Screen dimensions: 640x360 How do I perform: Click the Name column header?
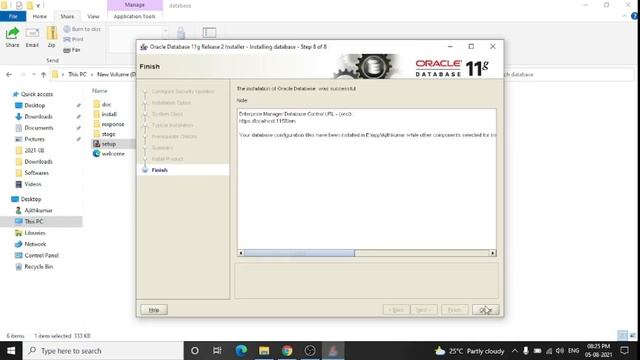[100, 91]
